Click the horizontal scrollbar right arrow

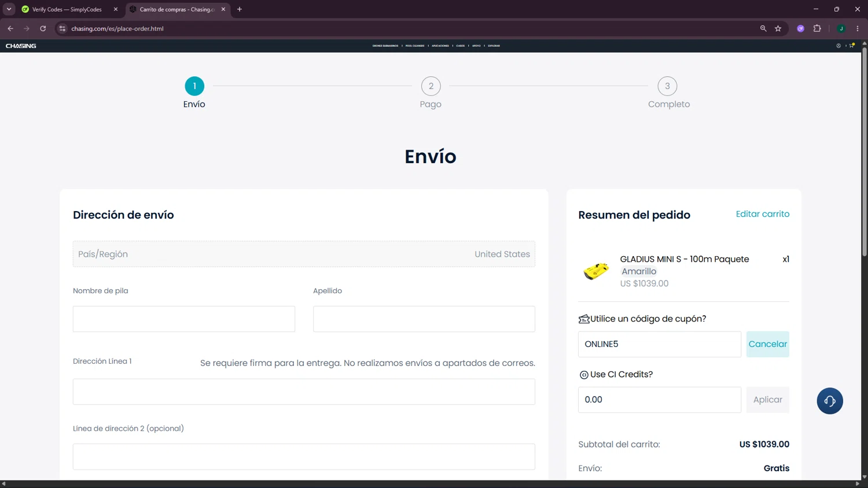(x=858, y=484)
